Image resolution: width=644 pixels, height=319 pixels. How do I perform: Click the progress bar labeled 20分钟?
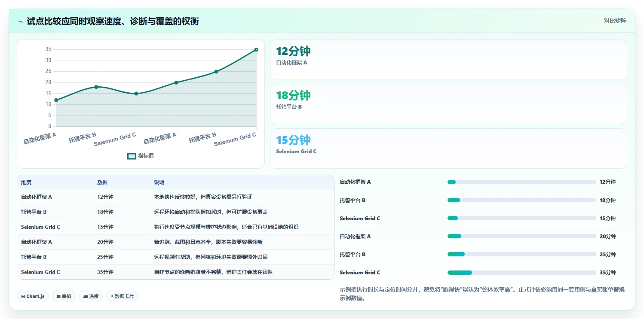(x=521, y=236)
